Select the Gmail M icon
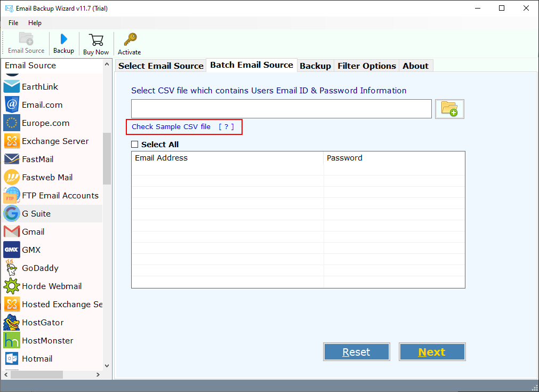Viewport: 539px width, 392px height. click(x=12, y=232)
